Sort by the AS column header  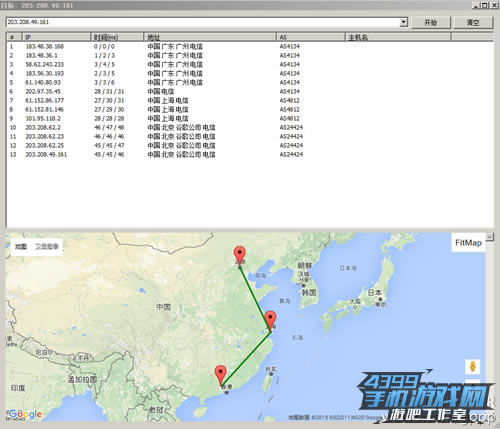pos(311,37)
